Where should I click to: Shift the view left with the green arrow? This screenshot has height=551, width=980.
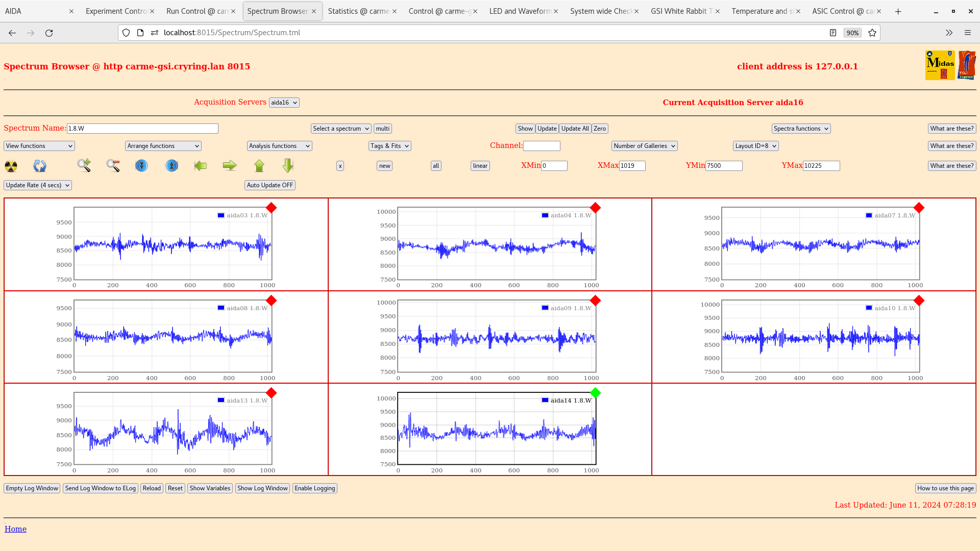pos(201,165)
